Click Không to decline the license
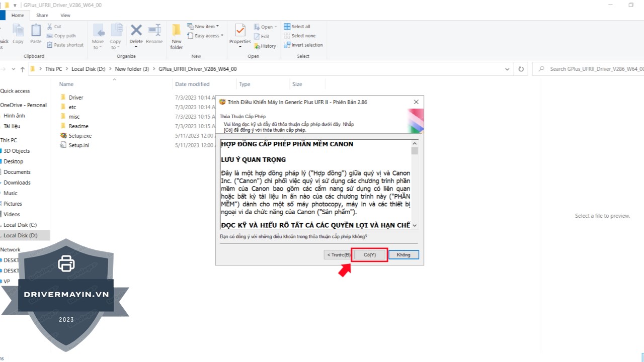 click(404, 255)
